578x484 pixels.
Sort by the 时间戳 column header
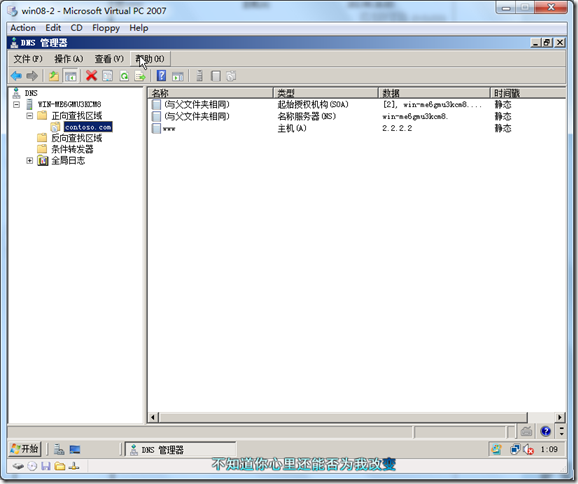click(528, 93)
